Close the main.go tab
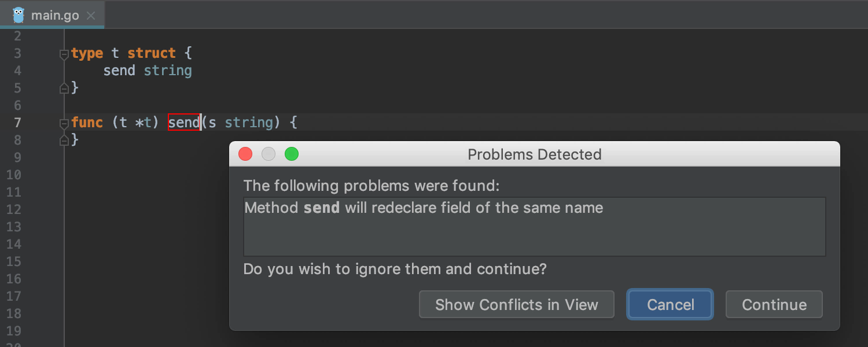The width and height of the screenshot is (868, 347). tap(91, 16)
